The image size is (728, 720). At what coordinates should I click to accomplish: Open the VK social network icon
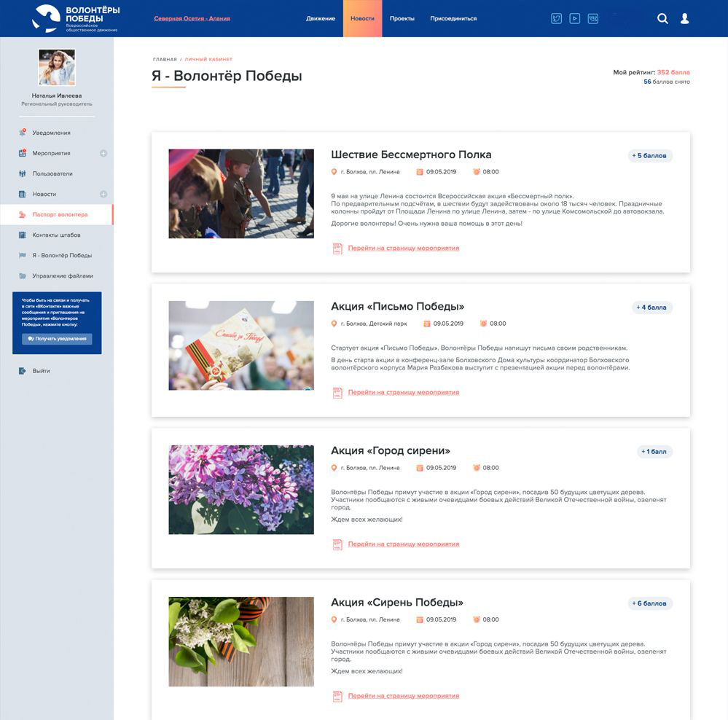[592, 19]
